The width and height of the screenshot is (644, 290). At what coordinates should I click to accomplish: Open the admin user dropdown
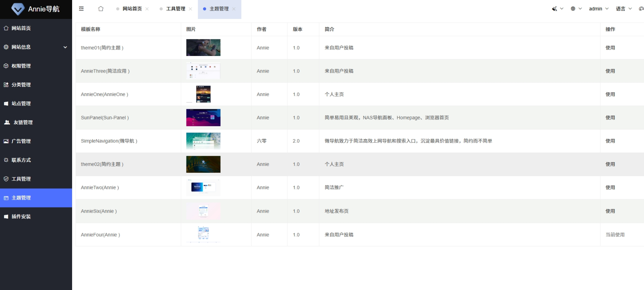[599, 9]
